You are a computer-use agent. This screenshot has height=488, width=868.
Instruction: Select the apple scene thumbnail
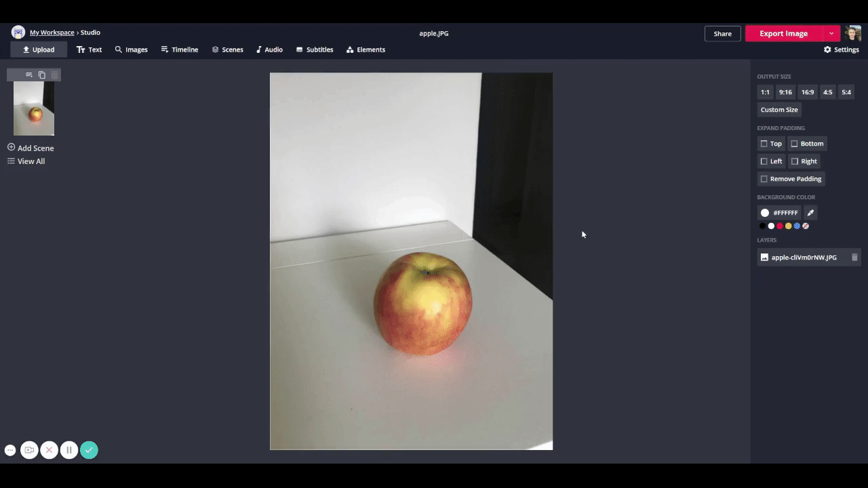click(34, 108)
